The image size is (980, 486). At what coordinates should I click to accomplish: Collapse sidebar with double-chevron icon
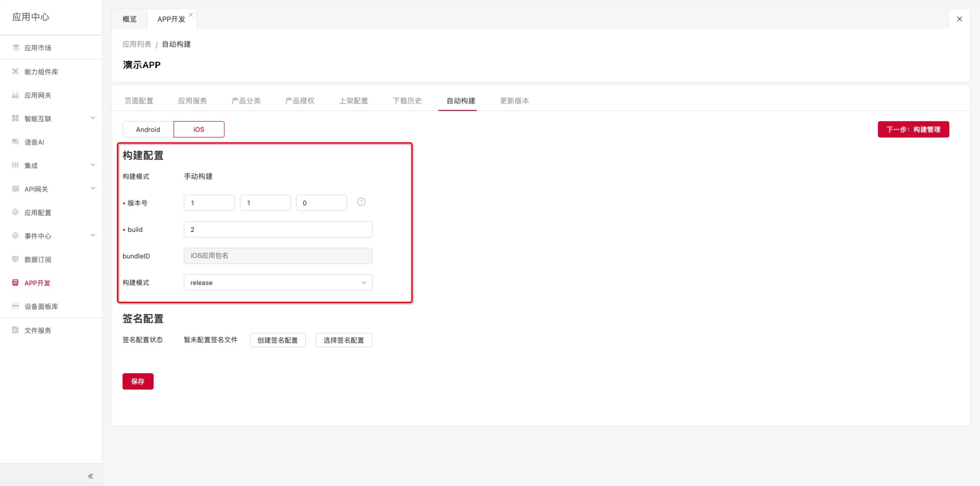click(91, 476)
